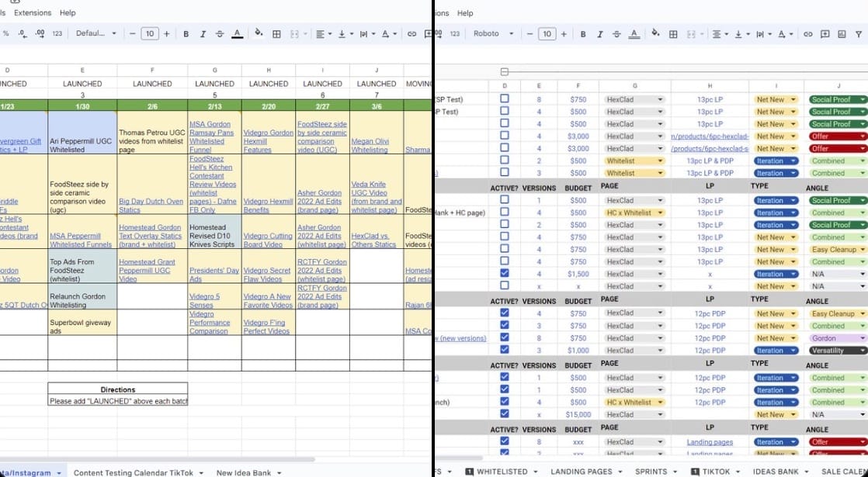The image size is (868, 477).
Task: Increase font size in right spreadsheet toolbar
Action: point(564,33)
